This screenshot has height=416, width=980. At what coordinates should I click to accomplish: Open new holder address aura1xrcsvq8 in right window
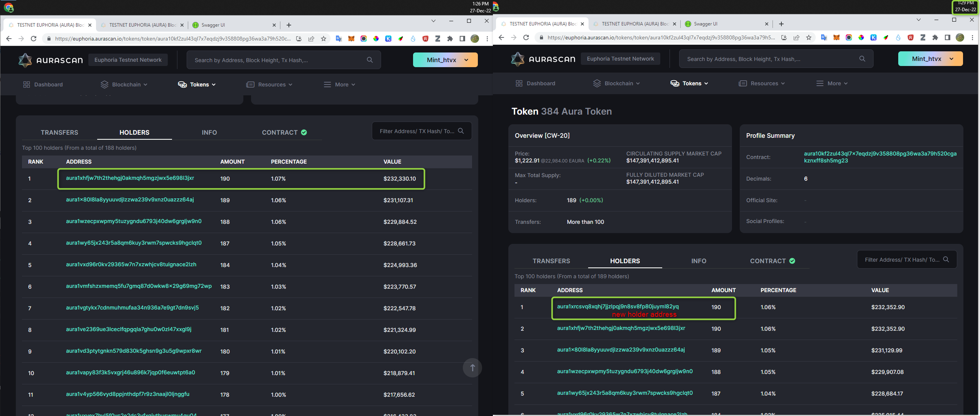coord(618,306)
